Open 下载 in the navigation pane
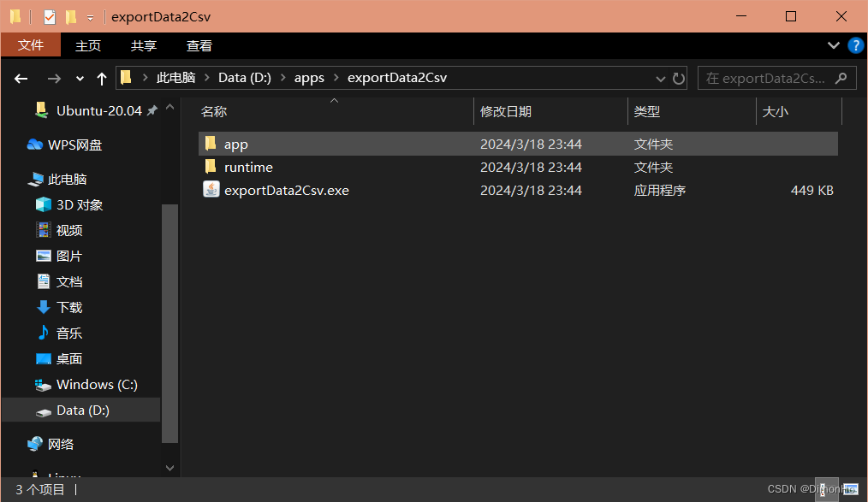This screenshot has width=868, height=502. [69, 307]
